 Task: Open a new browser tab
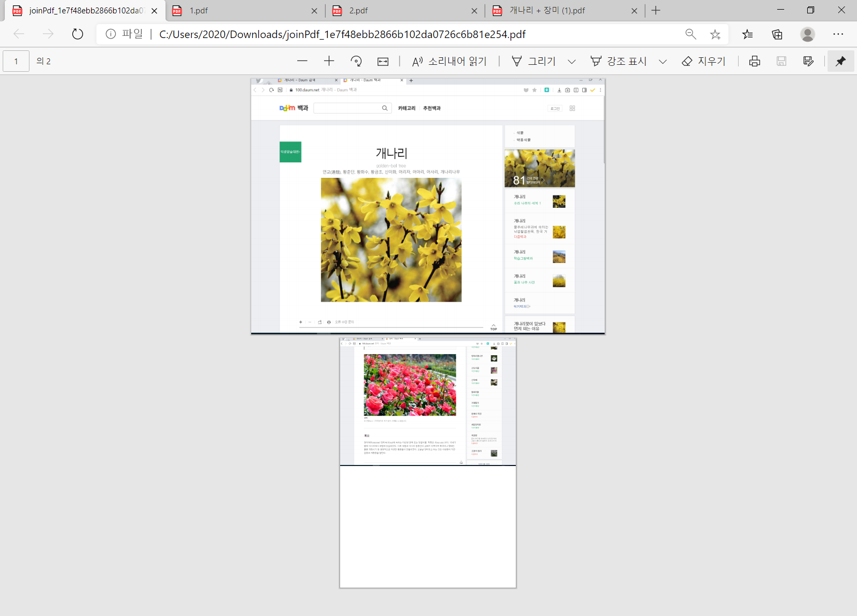pyautogui.click(x=656, y=11)
